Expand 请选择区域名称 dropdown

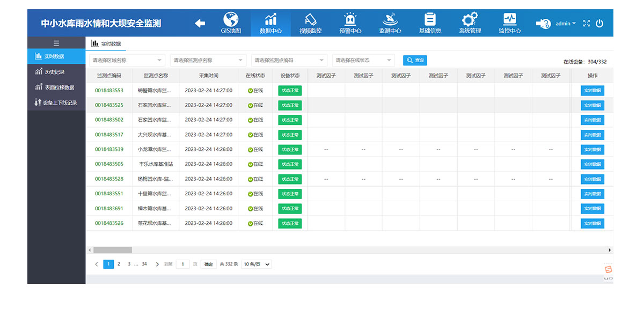click(x=127, y=61)
